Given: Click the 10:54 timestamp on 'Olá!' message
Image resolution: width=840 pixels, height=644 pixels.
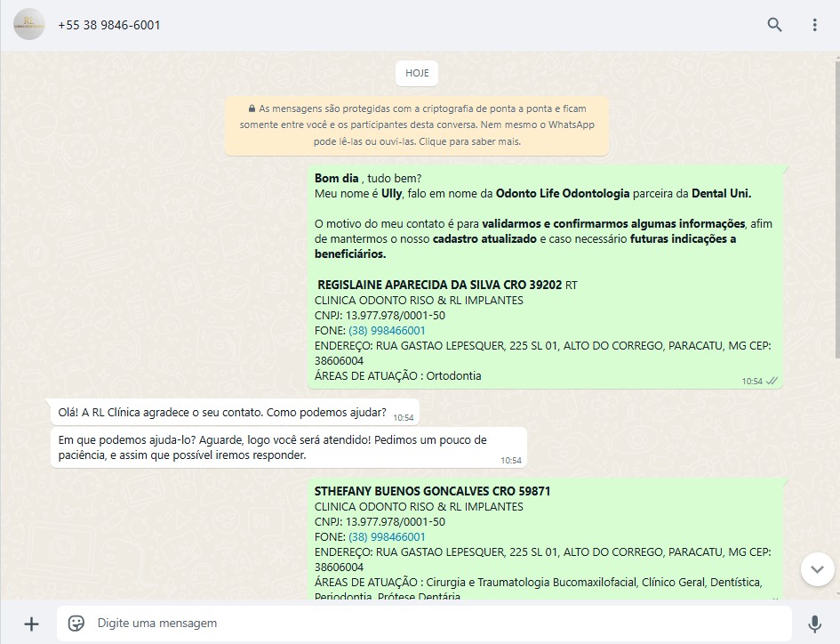Looking at the screenshot, I should tap(404, 417).
